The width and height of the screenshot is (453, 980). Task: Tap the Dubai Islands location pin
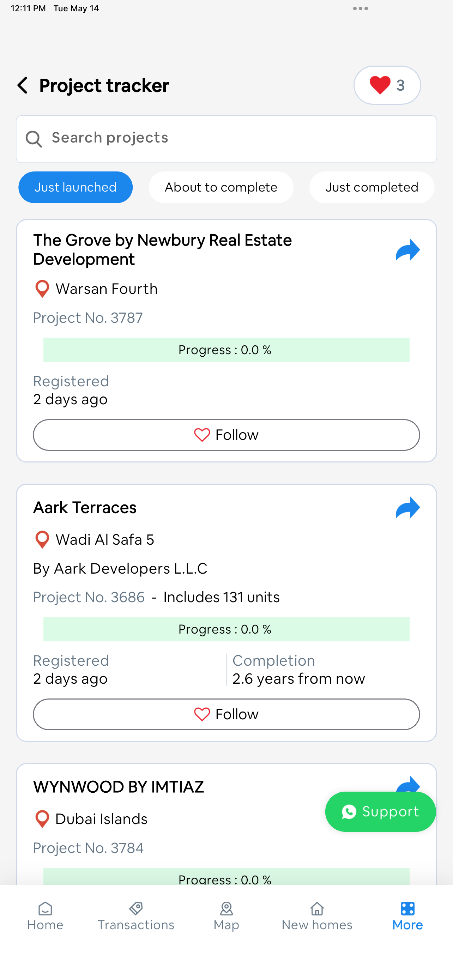42,819
